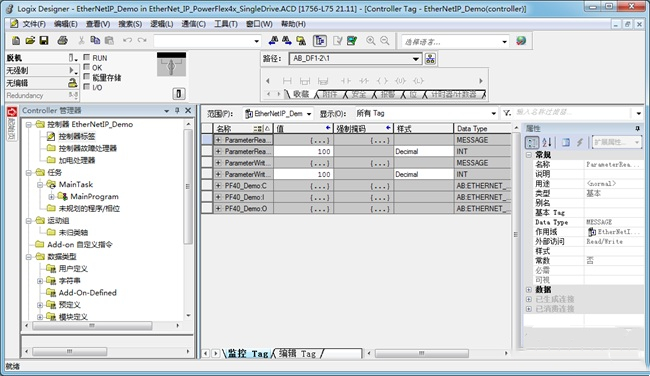Image resolution: width=650 pixels, height=376 pixels.
Task: Open the 查看(V) menu
Action: coord(98,24)
